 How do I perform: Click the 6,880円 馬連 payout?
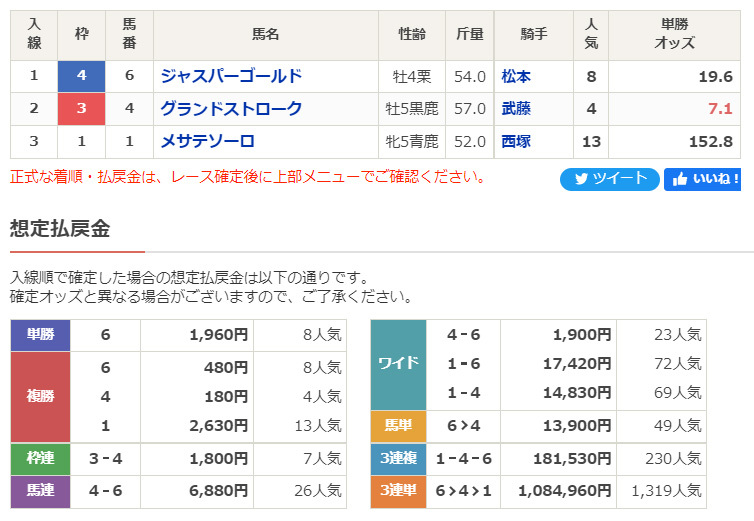[x=219, y=491]
